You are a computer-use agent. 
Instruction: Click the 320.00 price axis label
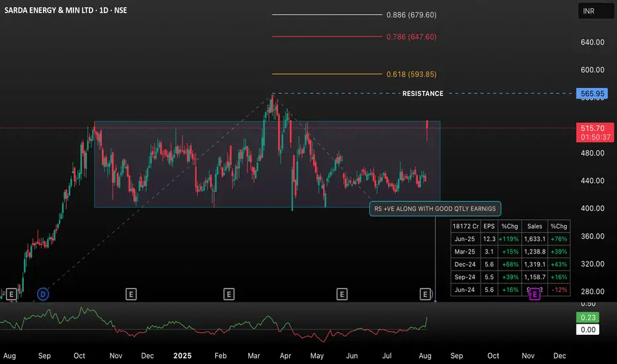click(x=593, y=263)
